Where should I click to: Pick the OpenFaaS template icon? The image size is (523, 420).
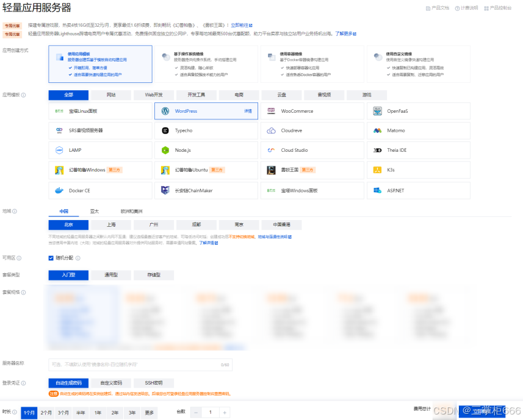coord(377,111)
